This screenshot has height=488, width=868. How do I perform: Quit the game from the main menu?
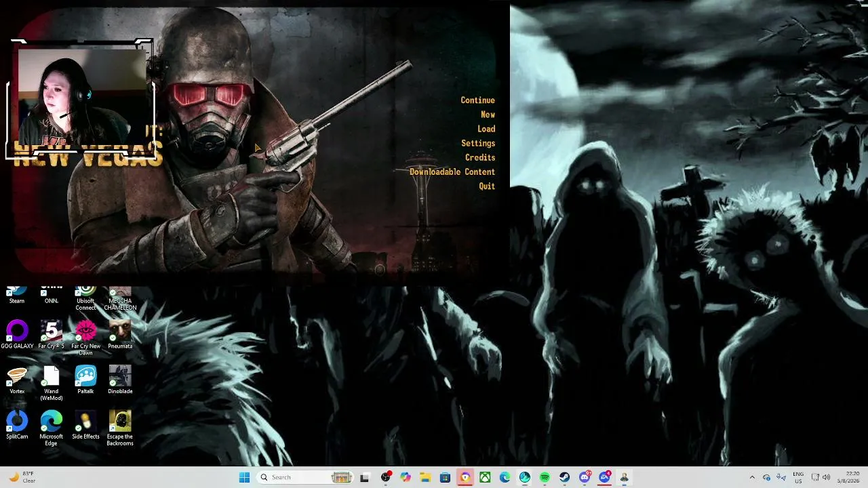click(x=487, y=186)
